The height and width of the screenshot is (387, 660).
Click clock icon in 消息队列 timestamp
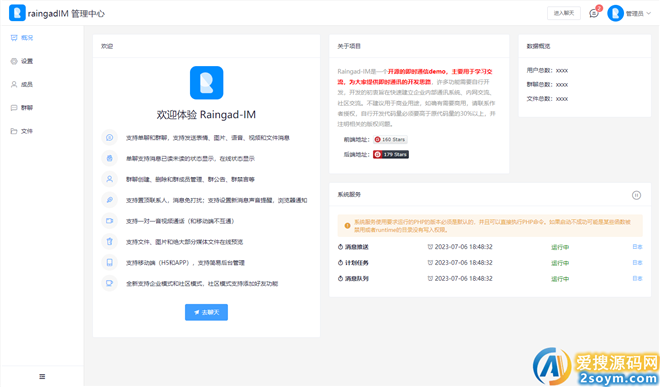[x=430, y=279]
